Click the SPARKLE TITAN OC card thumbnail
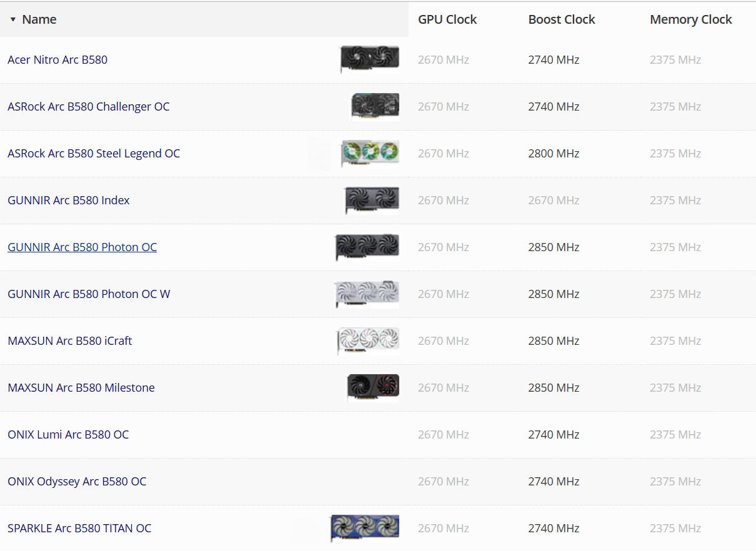This screenshot has height=551, width=756. [x=365, y=529]
